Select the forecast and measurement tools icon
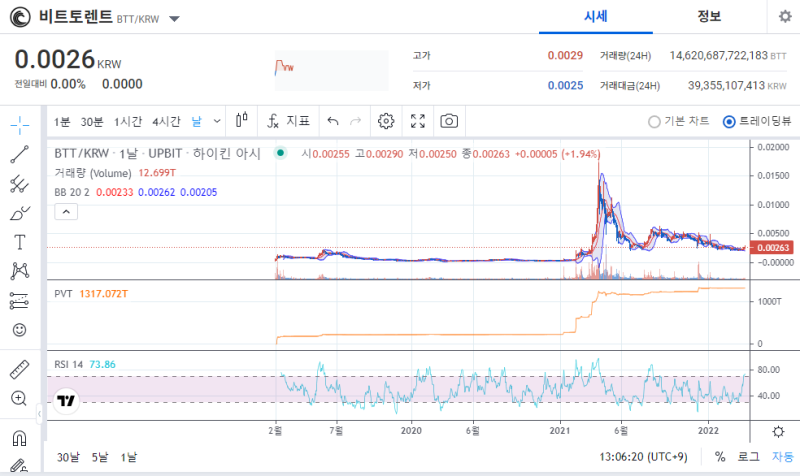 [x=20, y=301]
